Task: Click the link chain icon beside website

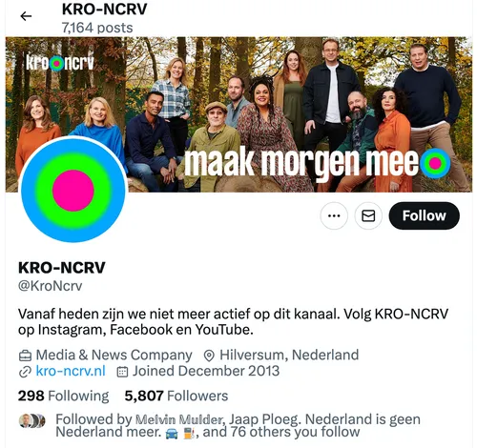Action: pos(25,372)
